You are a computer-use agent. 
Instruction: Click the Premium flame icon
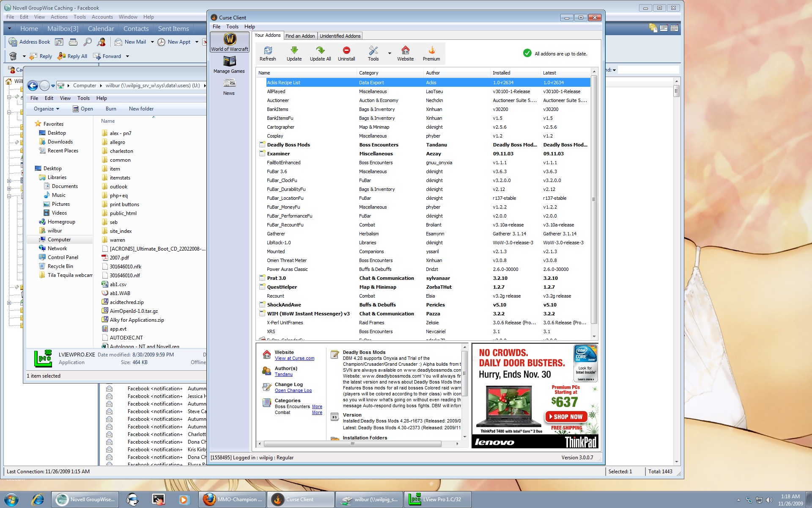[431, 54]
